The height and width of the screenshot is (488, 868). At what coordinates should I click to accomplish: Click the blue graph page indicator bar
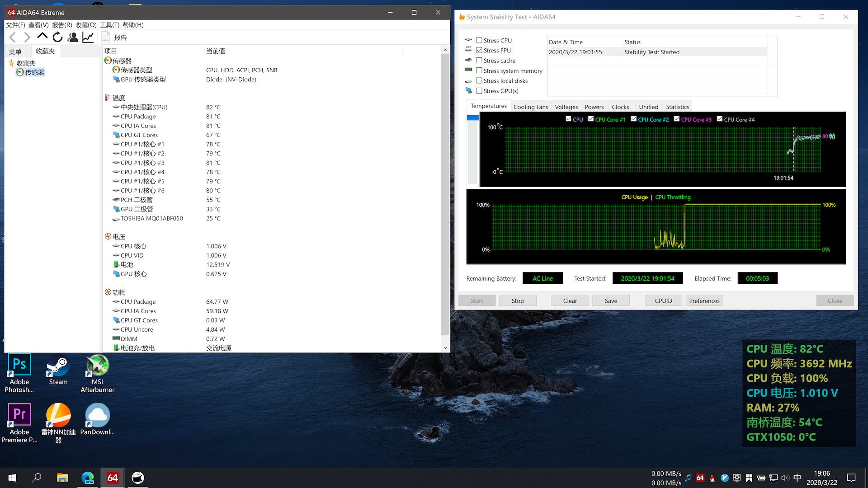[x=472, y=117]
